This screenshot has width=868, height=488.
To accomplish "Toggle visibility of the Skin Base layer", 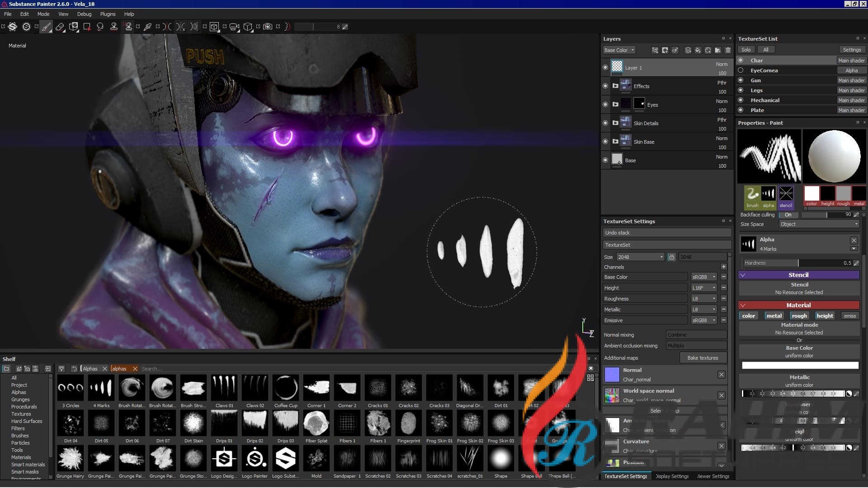I will click(605, 141).
